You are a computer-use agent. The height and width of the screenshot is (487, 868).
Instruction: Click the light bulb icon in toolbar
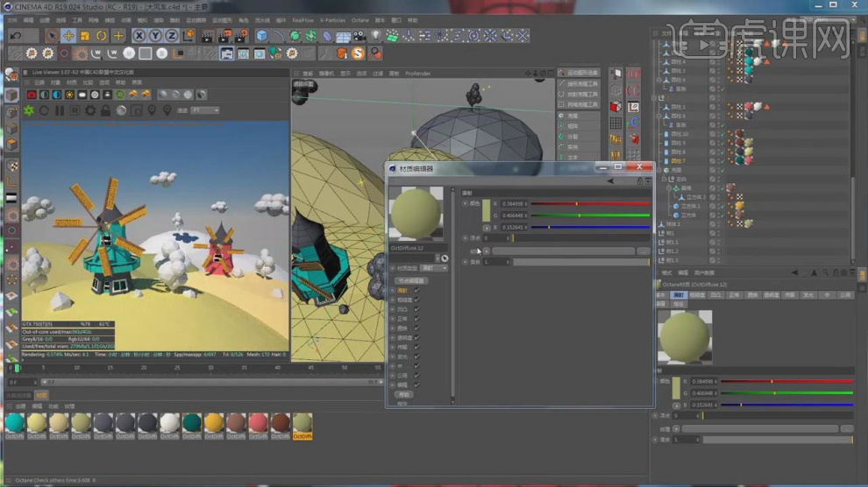pyautogui.click(x=376, y=36)
